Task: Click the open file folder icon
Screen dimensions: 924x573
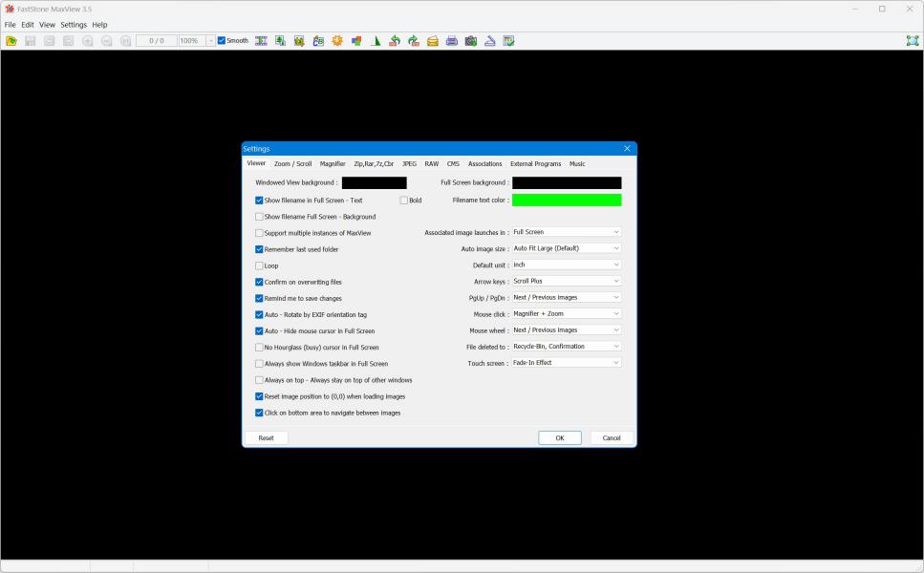Action: pyautogui.click(x=11, y=41)
